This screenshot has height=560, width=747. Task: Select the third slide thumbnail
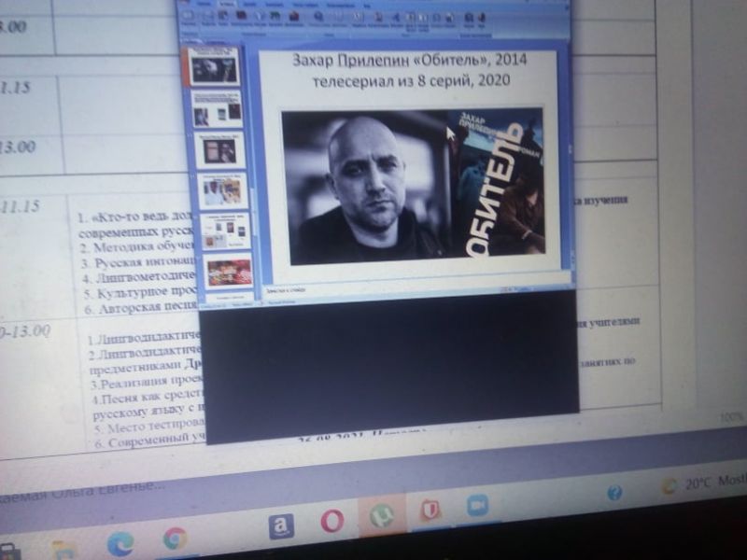(x=219, y=150)
